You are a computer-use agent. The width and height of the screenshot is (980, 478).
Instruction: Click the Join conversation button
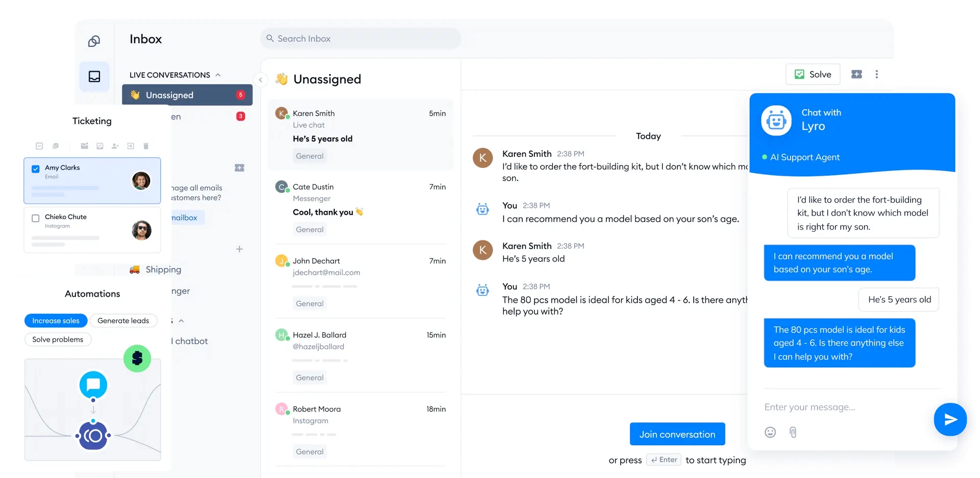677,434
